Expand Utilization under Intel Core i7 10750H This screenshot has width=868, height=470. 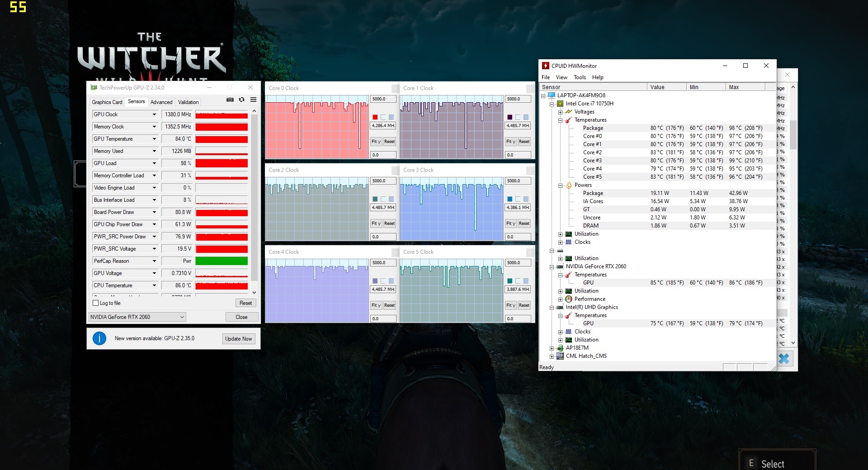pyautogui.click(x=560, y=234)
